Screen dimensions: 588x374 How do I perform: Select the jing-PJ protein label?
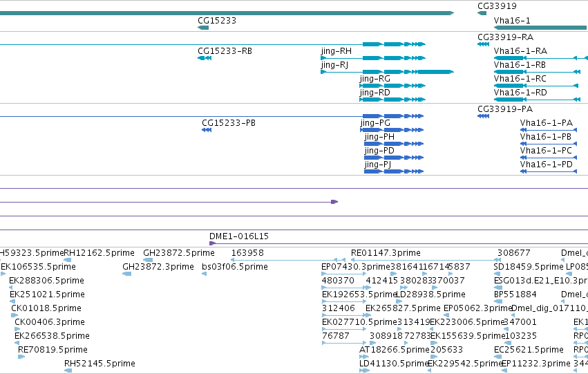[x=378, y=165]
